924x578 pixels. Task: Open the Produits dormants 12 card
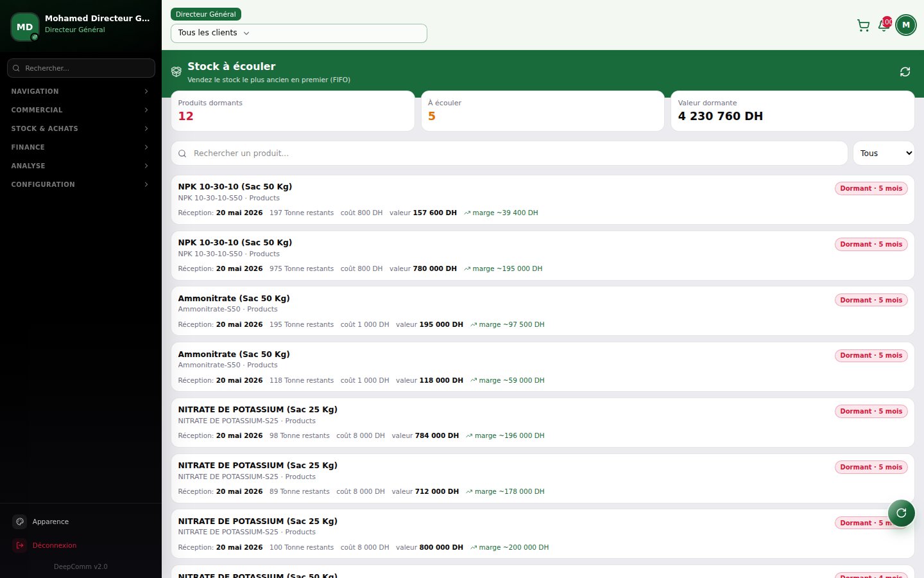(x=293, y=111)
